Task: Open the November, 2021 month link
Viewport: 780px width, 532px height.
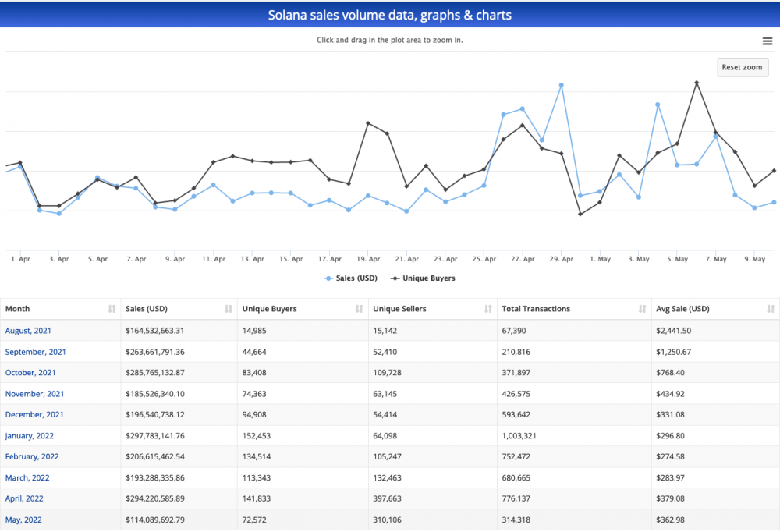Action: (x=35, y=394)
